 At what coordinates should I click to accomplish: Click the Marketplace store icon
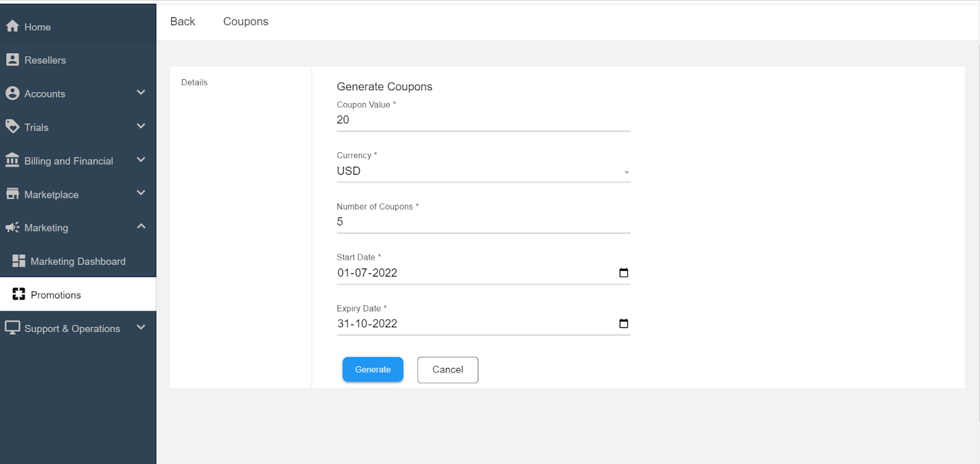[x=12, y=194]
